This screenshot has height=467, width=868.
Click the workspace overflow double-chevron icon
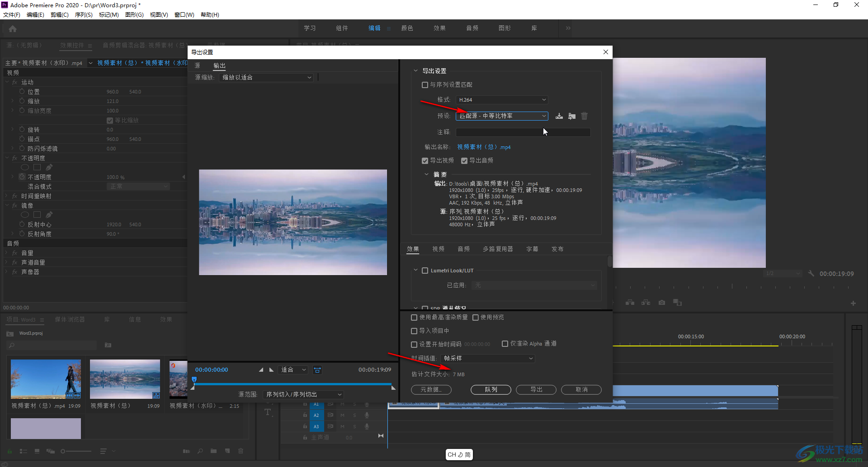[568, 28]
